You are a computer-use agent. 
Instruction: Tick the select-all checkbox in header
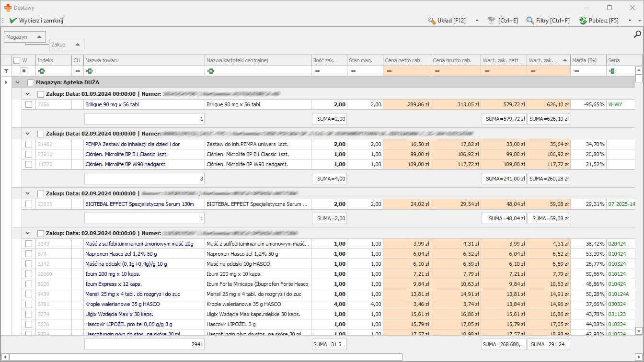point(17,60)
